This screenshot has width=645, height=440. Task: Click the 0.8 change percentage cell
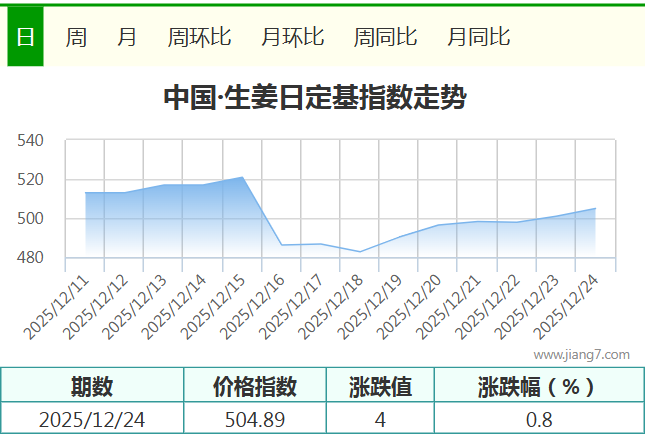click(x=538, y=420)
